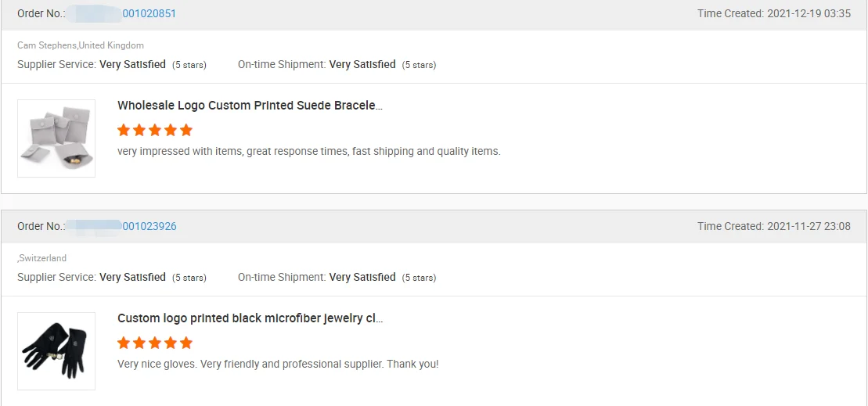Click the first orange star under the microfiber gloves
868x406 pixels.
(124, 343)
